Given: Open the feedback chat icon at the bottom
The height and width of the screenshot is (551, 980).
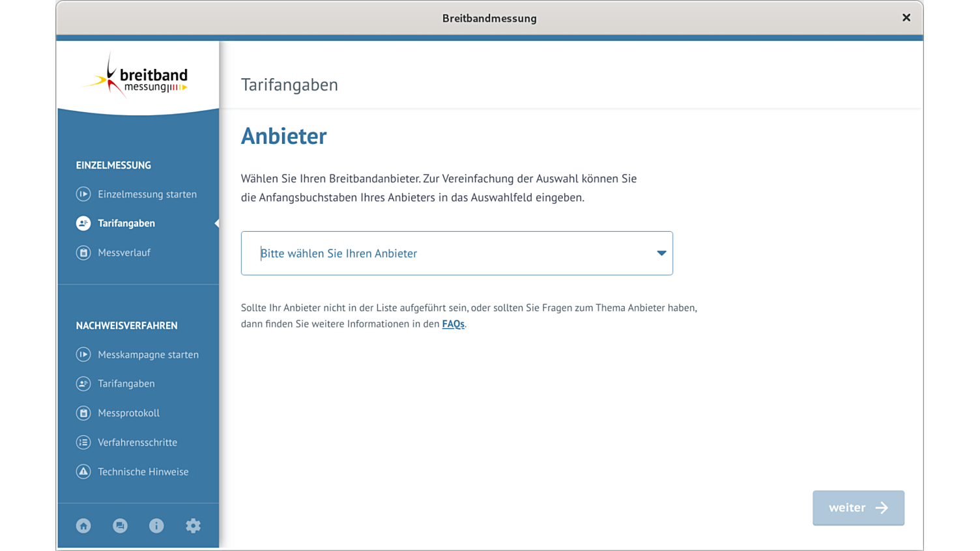Looking at the screenshot, I should 120,526.
